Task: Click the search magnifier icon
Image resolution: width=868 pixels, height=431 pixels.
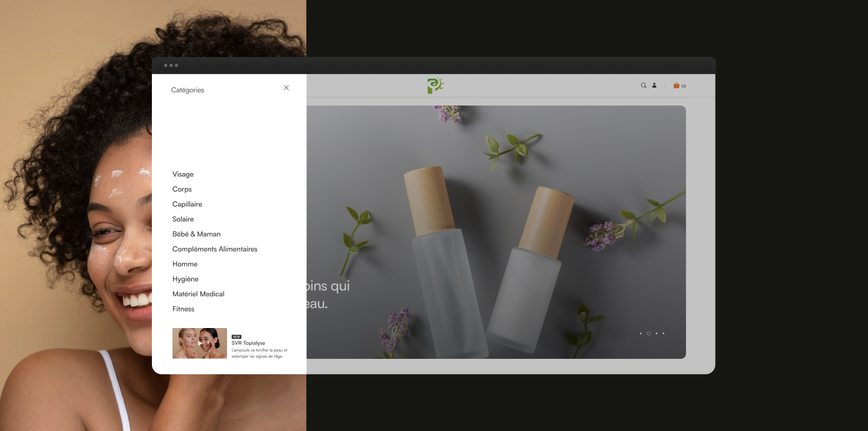Action: pos(643,85)
